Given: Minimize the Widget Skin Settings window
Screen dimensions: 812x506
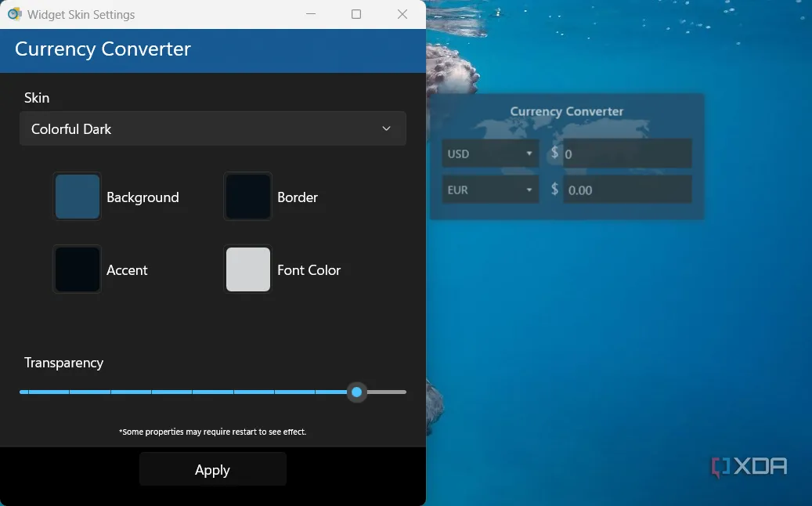Looking at the screenshot, I should tap(311, 14).
